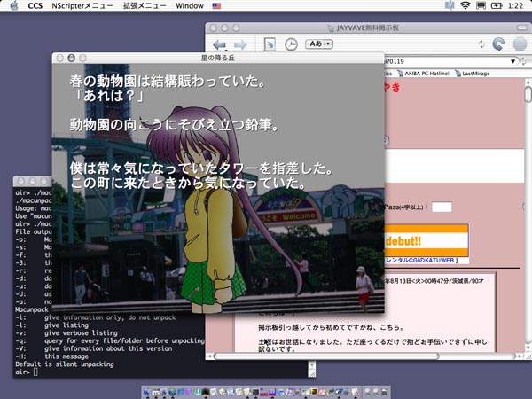Click the small circular arrows icon
The height and width of the screenshot is (399, 532).
click(481, 44)
